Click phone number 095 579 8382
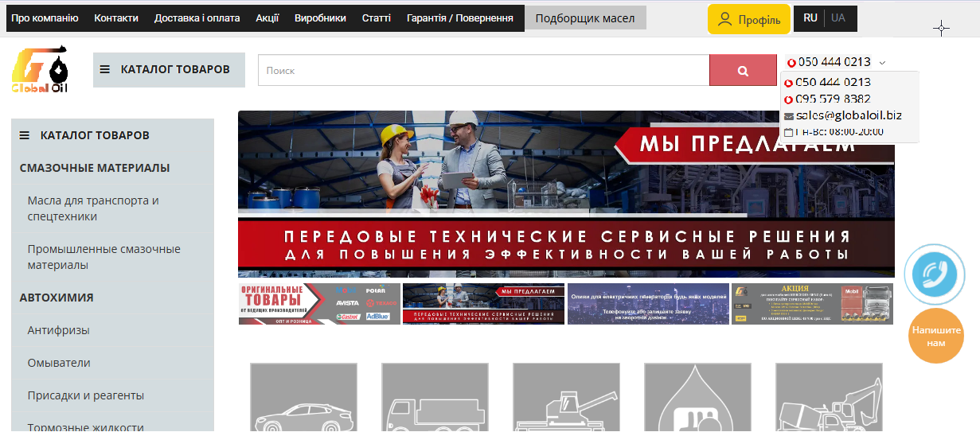 [x=834, y=99]
